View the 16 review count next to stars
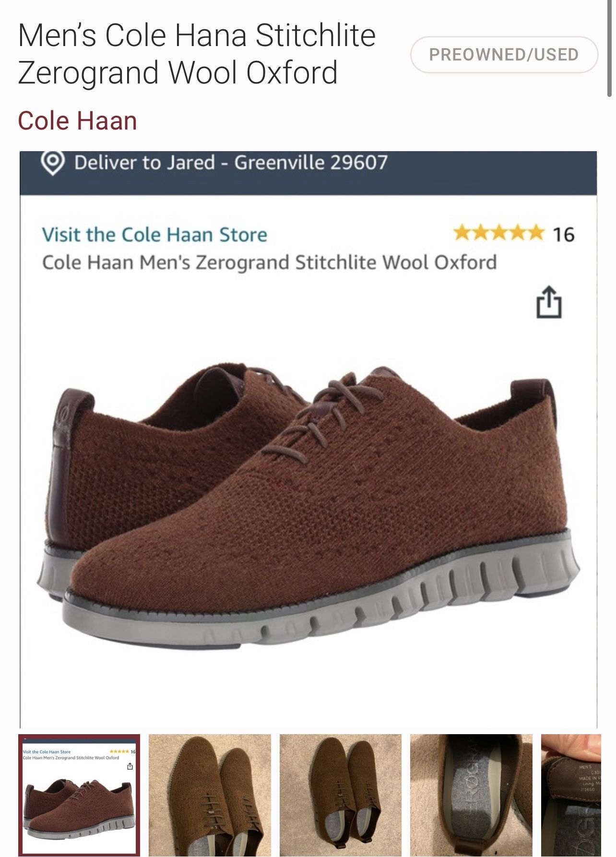Image resolution: width=616 pixels, height=857 pixels. click(x=564, y=235)
